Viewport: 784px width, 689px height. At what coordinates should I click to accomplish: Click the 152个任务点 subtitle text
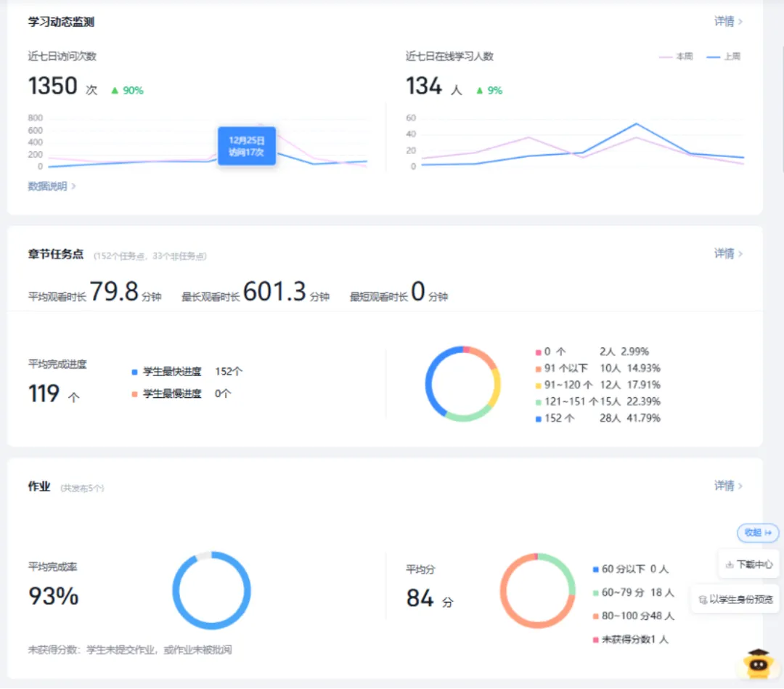click(150, 256)
